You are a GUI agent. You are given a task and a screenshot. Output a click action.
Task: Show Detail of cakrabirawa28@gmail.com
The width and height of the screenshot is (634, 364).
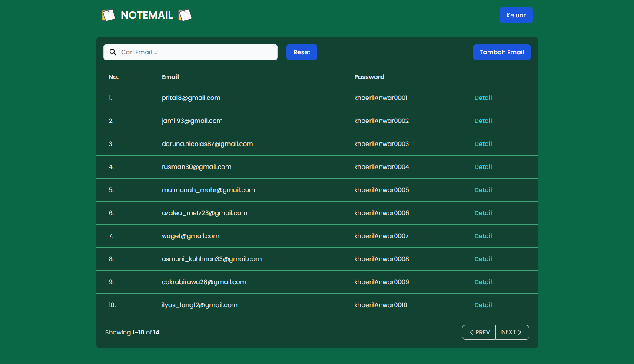click(483, 282)
